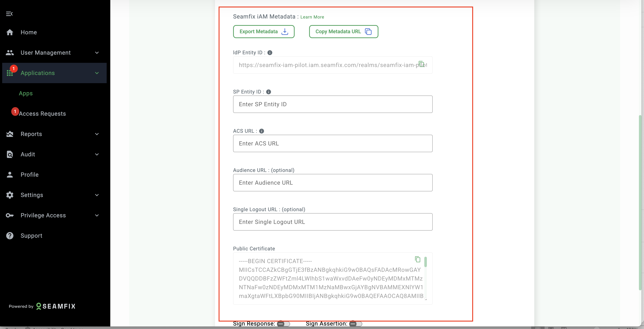Open the Access Requests submenu item

coord(42,114)
